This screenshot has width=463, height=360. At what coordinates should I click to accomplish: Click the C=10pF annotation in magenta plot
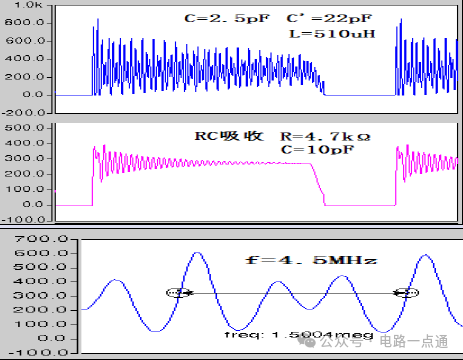(x=317, y=150)
